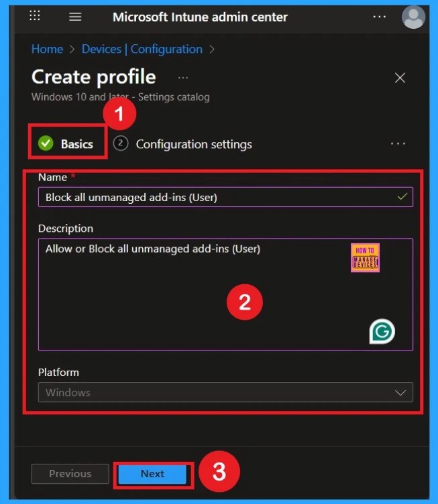Screen dimensions: 438x504
Task: Go to Home breadcrumb
Action: point(47,49)
